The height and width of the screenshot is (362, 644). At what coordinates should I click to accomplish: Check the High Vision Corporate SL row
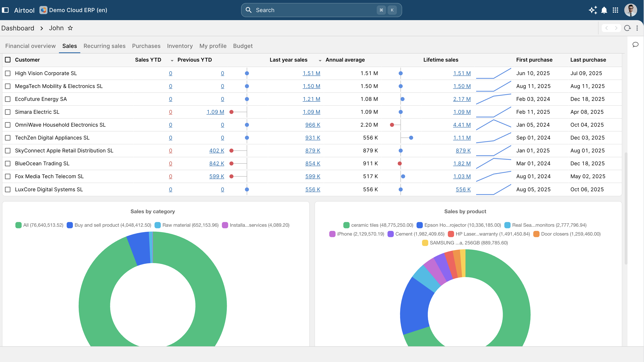point(8,73)
